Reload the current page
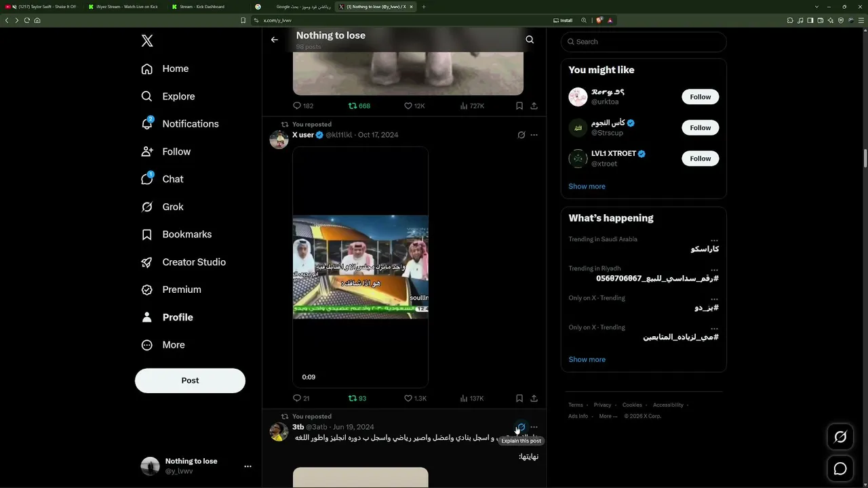Image resolution: width=868 pixels, height=488 pixels. tap(27, 20)
